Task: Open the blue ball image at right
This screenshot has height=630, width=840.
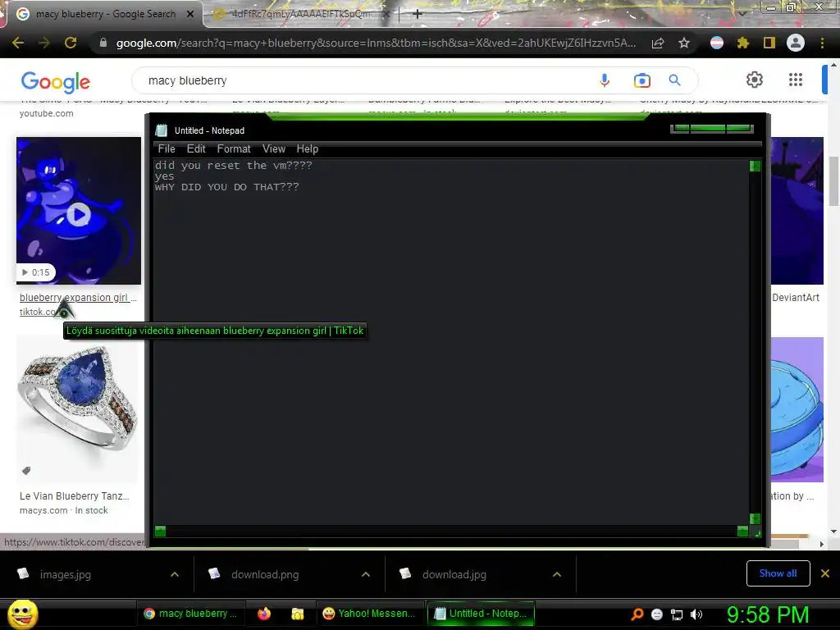Action: (x=797, y=409)
